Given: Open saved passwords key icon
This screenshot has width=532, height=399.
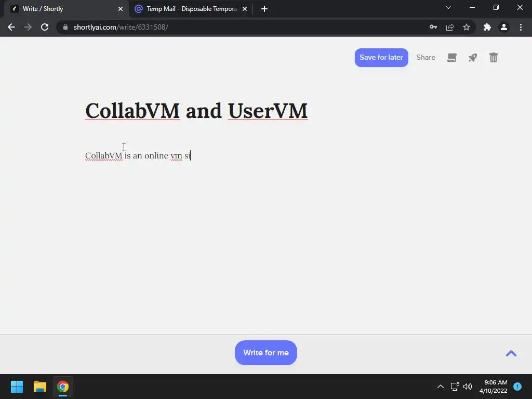Looking at the screenshot, I should [433, 27].
